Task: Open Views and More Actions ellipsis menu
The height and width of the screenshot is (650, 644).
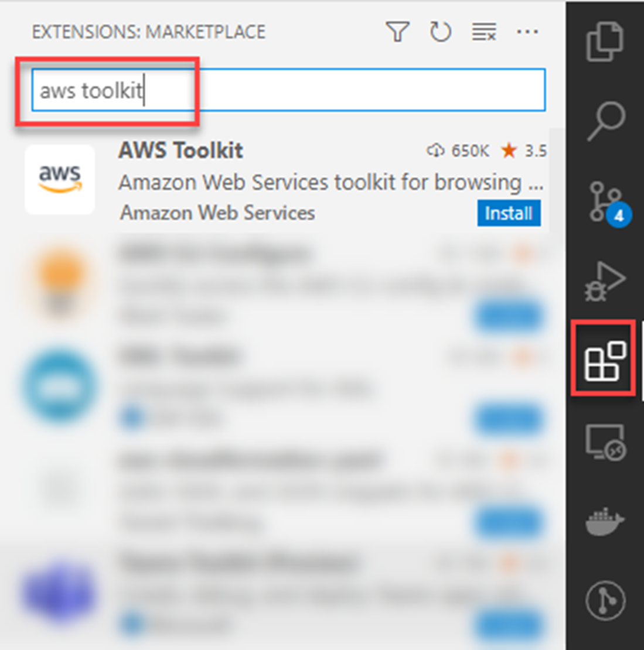Action: [527, 32]
